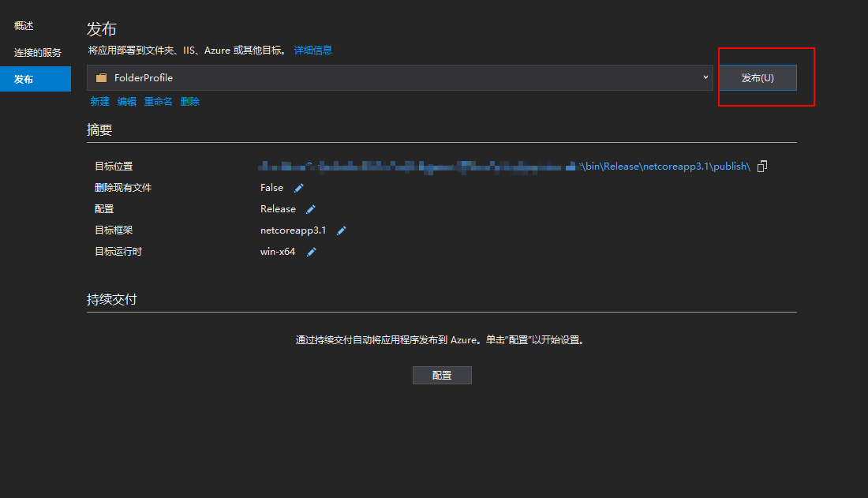Open the FolderProfile profile dropdown
Image resolution: width=868 pixels, height=498 pixels.
(x=400, y=77)
